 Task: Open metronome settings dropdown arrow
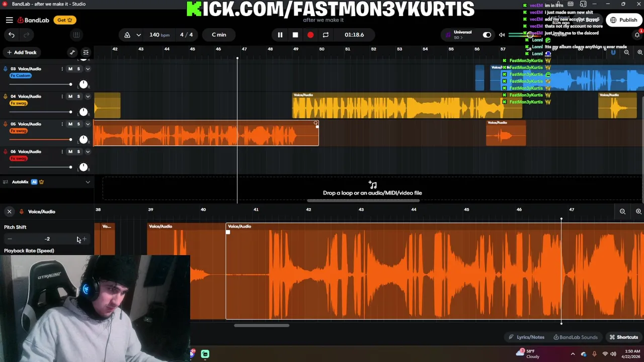pos(138,35)
